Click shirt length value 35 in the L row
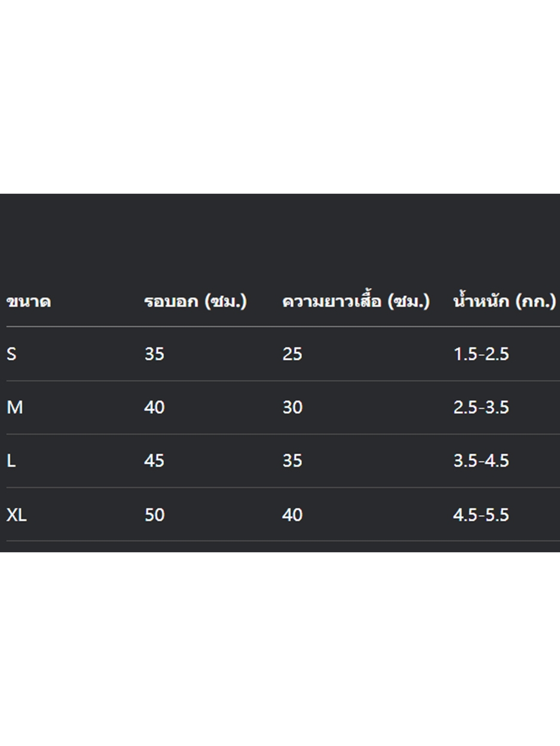The width and height of the screenshot is (560, 746). (x=292, y=461)
